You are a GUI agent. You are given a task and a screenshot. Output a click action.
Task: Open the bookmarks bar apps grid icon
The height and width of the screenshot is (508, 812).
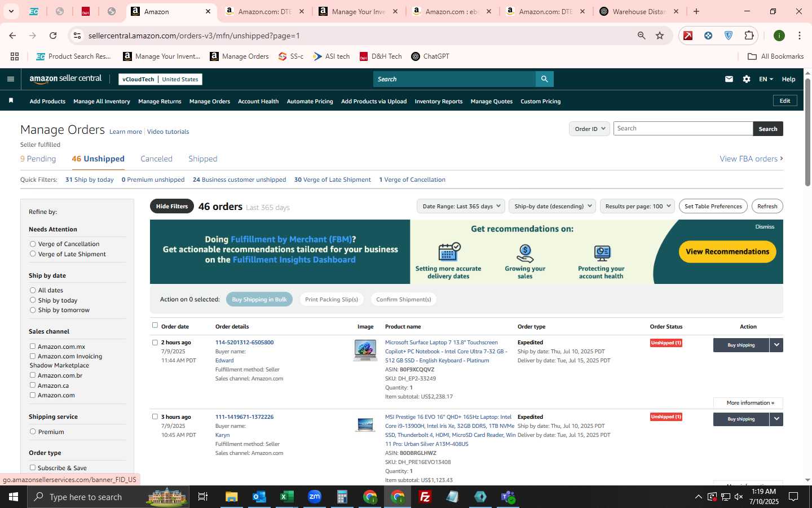tap(15, 56)
